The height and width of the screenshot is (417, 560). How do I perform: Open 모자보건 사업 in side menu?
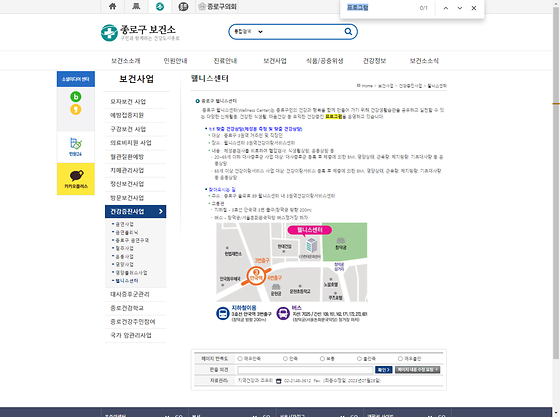click(128, 102)
